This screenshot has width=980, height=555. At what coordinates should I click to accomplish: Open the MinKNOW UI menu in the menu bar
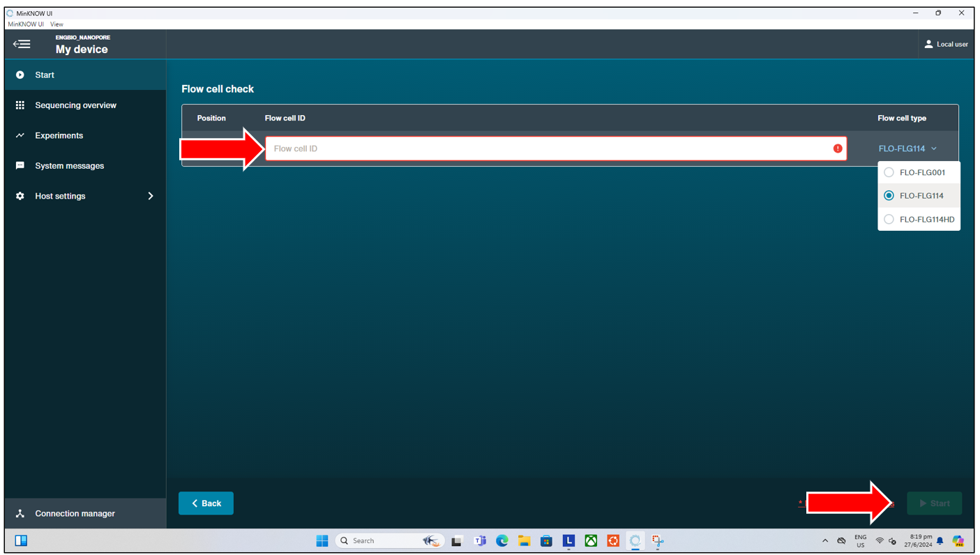[x=26, y=24]
